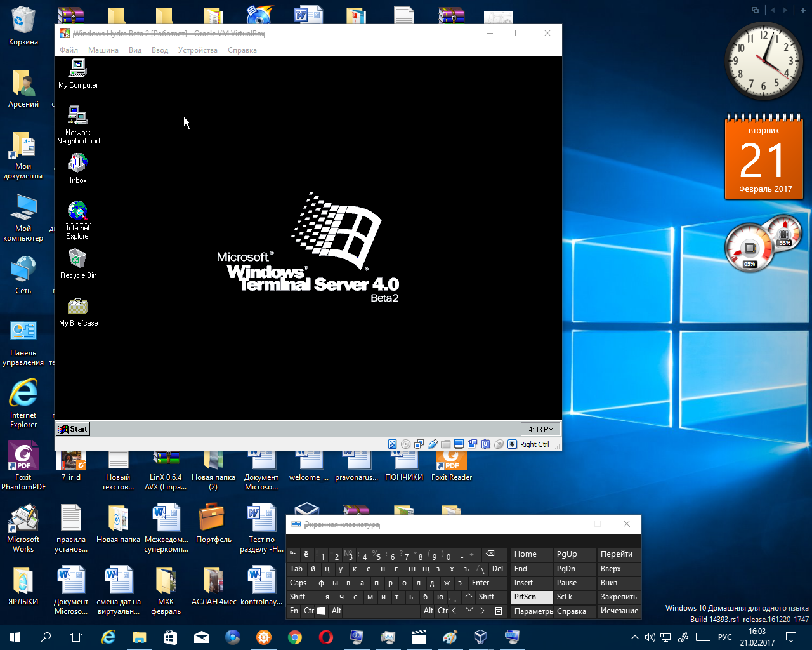Image resolution: width=812 pixels, height=650 pixels.
Task: Click VirtualBox shared folders status icon
Action: coord(446,444)
